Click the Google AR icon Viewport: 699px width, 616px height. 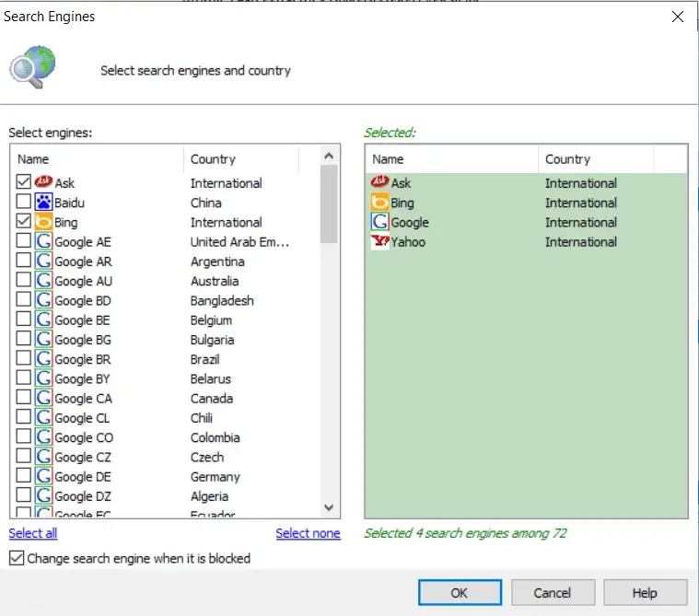click(x=43, y=261)
